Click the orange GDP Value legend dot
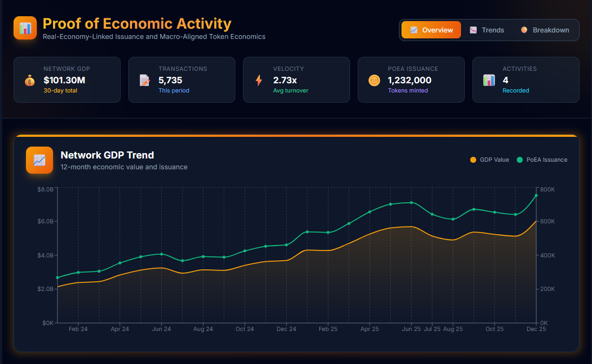This screenshot has width=592, height=364. [x=473, y=160]
